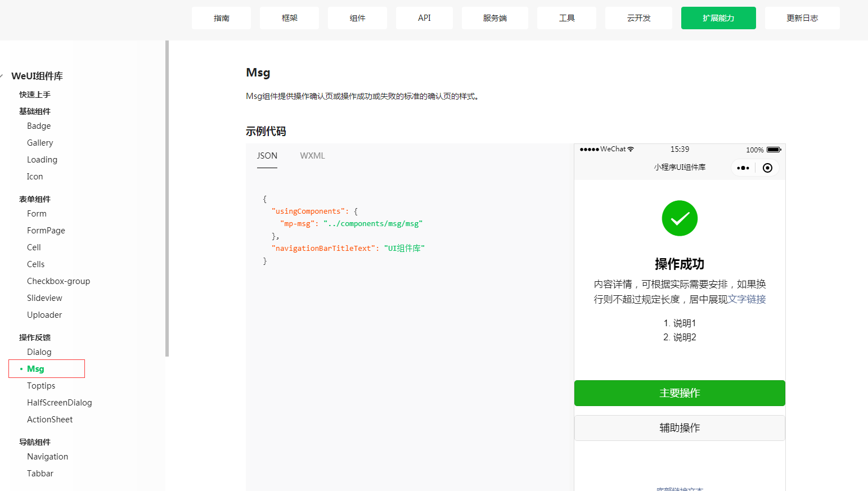Open the Gallery component page
The width and height of the screenshot is (868, 491).
(x=40, y=143)
